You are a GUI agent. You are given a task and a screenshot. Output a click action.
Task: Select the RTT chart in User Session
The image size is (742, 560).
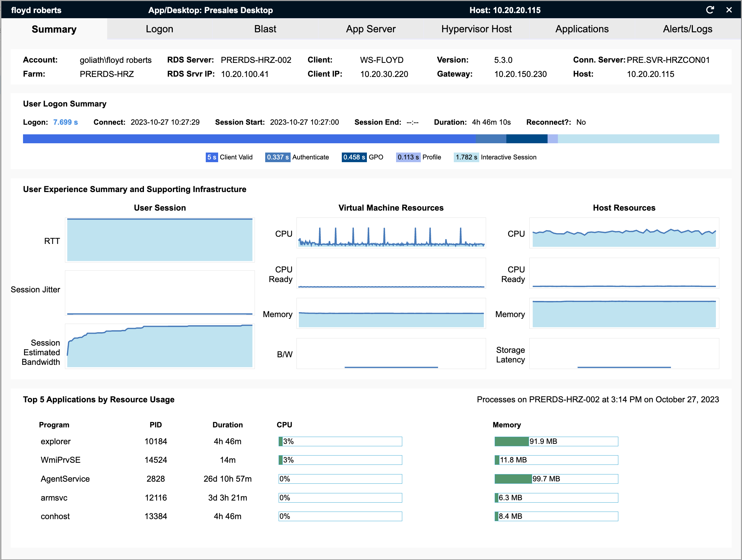coord(160,240)
